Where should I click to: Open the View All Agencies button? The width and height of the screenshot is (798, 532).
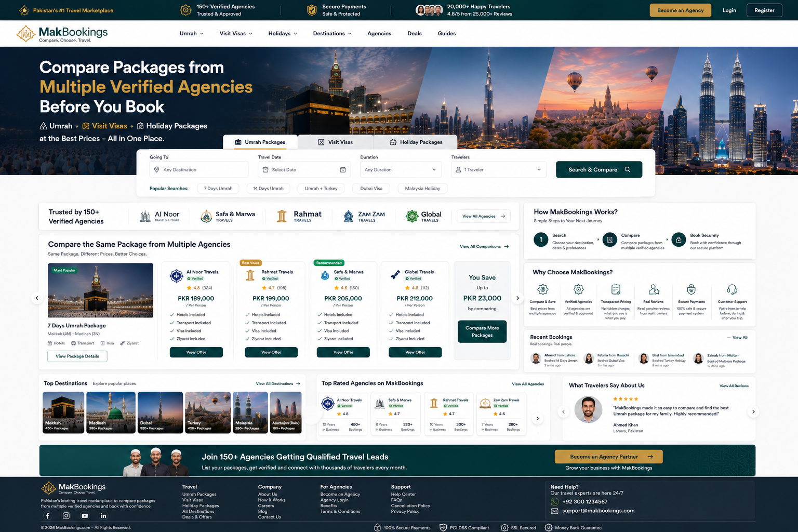[484, 216]
